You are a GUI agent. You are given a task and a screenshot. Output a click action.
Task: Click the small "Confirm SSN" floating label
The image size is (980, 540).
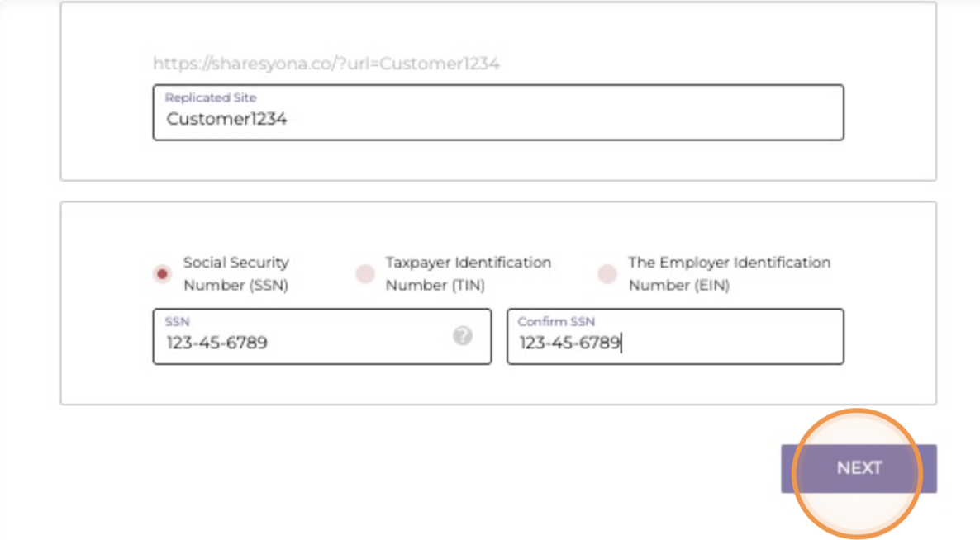556,321
